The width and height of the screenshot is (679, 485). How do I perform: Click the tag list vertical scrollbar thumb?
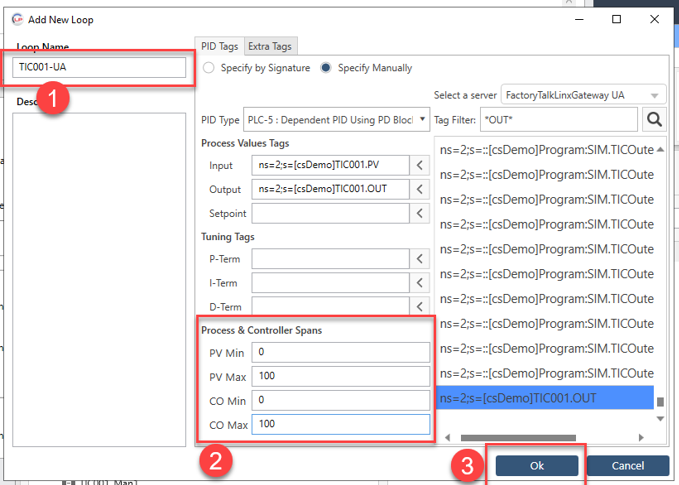click(x=660, y=402)
